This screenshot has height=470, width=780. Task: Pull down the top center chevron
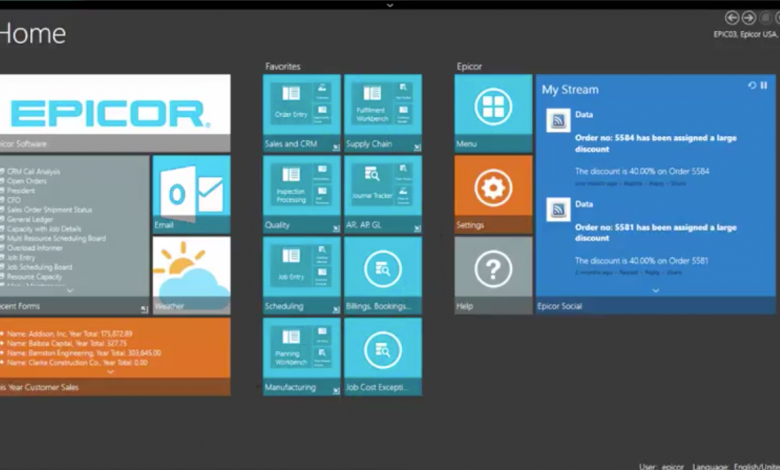pos(390,5)
